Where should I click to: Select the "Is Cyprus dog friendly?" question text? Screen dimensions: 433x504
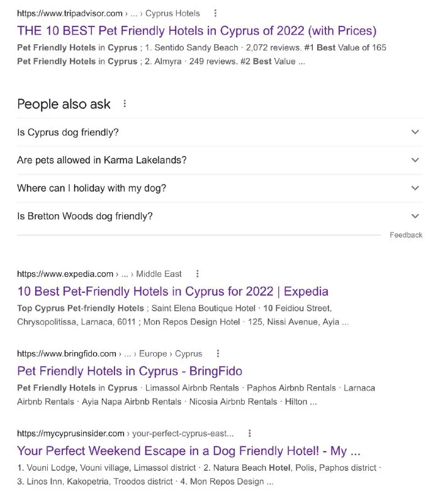point(68,132)
